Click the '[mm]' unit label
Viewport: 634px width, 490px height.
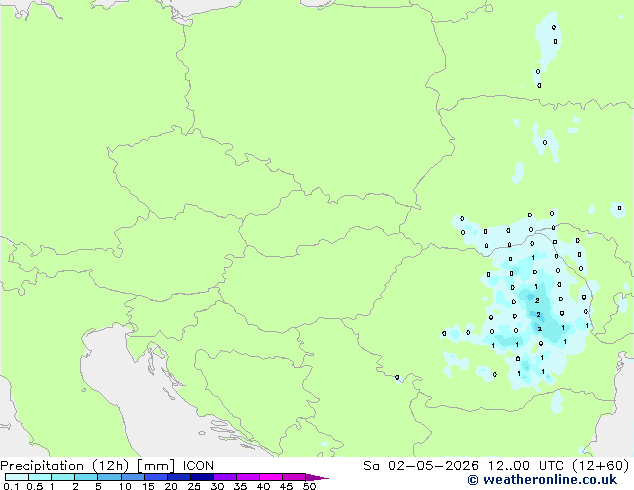pyautogui.click(x=156, y=466)
